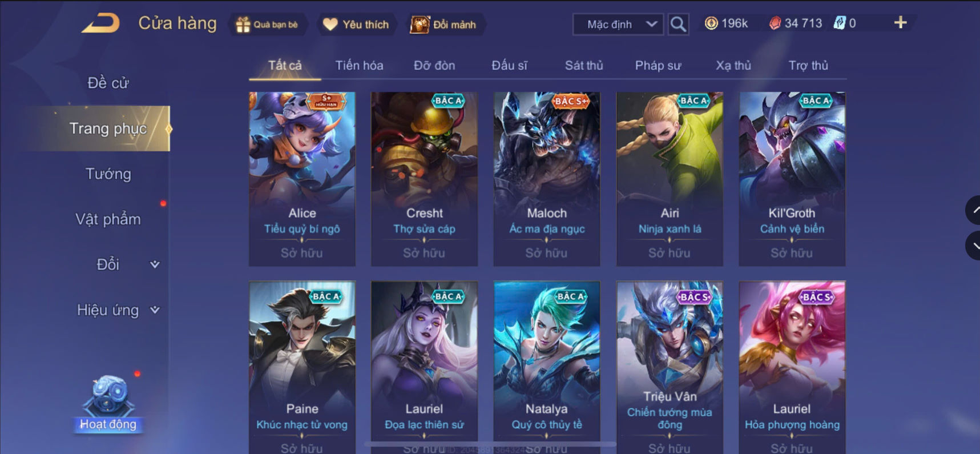
Task: Expand the Hiệu ứng sidebar section
Action: coord(155,310)
